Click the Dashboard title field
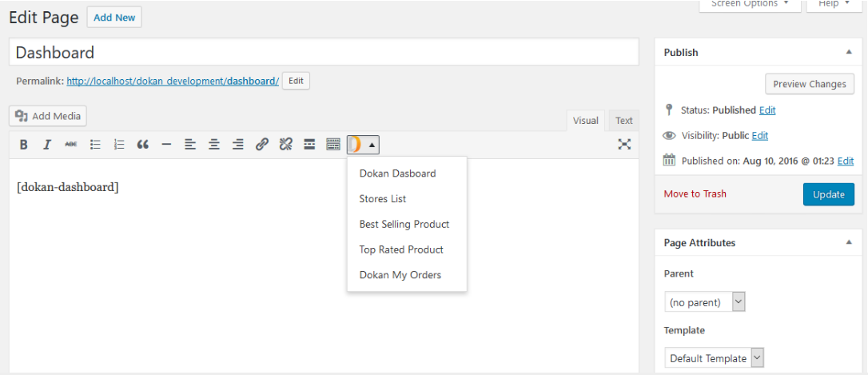 324,53
